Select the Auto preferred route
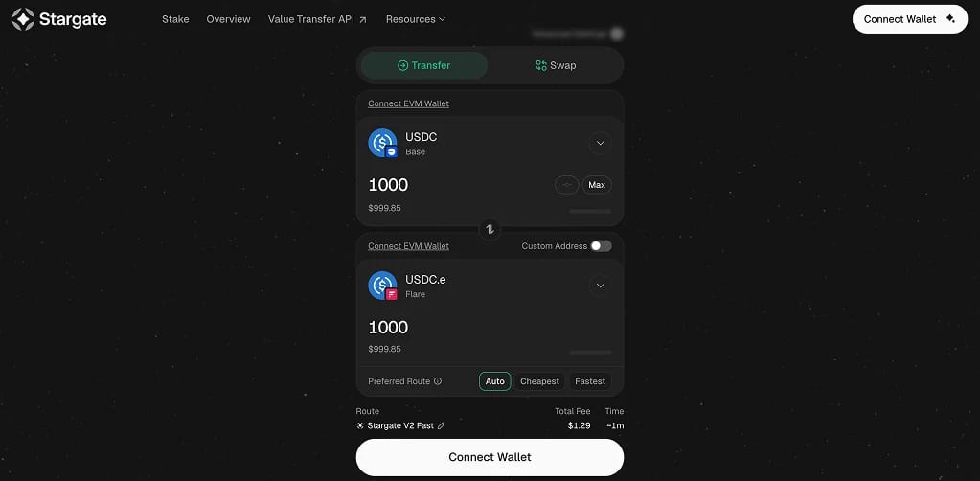Screen dimensions: 980x481 (495, 381)
